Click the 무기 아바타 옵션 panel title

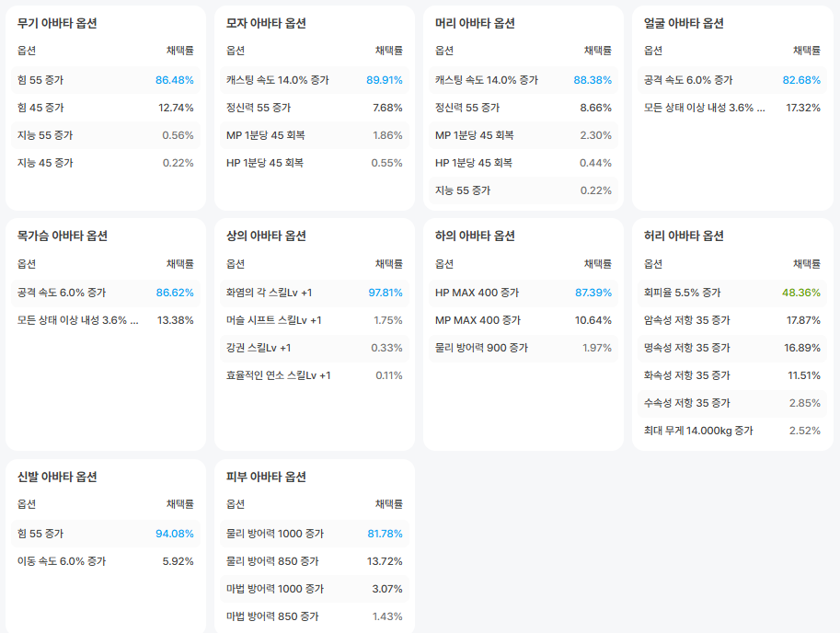(x=57, y=23)
